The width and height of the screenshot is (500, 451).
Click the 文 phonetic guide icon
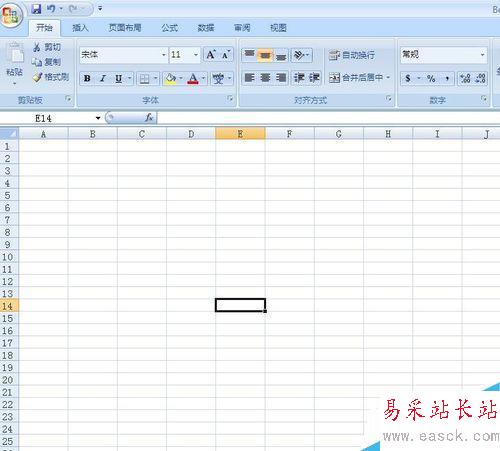219,79
